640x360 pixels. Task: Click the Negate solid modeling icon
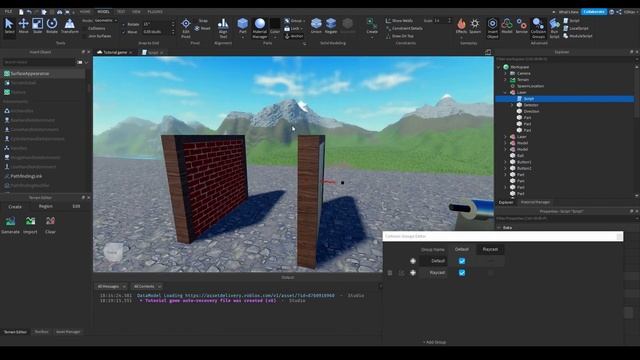(x=331, y=26)
